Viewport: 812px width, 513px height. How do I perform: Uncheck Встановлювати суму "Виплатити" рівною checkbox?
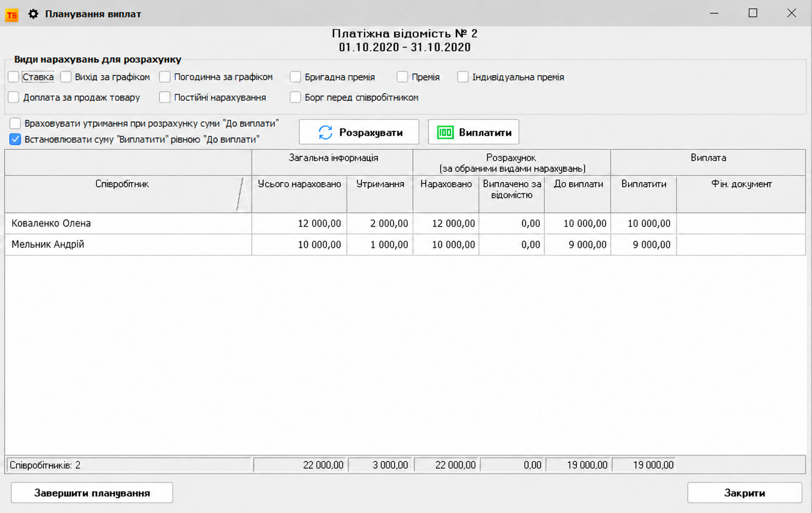pos(15,139)
